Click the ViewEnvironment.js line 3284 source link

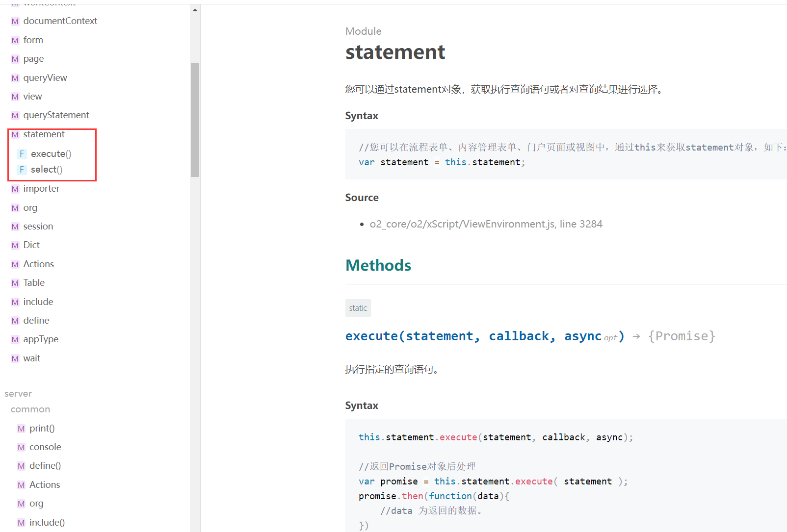pyautogui.click(x=486, y=224)
